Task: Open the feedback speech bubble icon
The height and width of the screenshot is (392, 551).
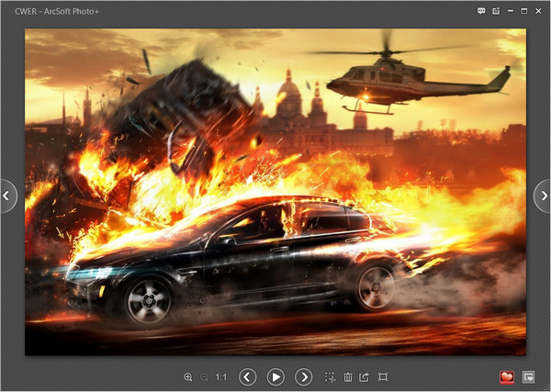Action: point(481,11)
